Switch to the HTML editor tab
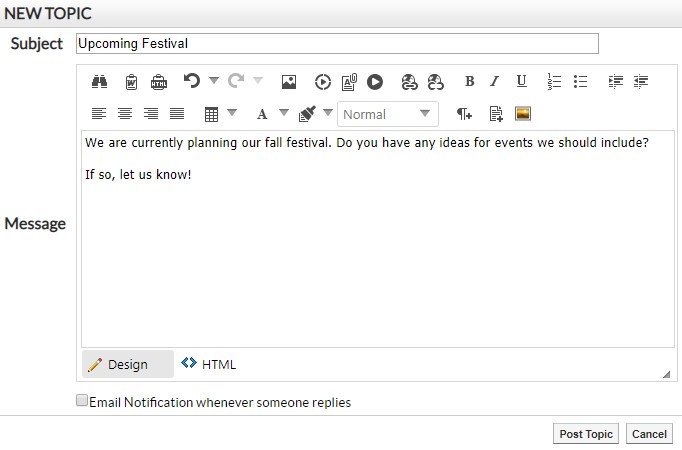 pos(209,364)
